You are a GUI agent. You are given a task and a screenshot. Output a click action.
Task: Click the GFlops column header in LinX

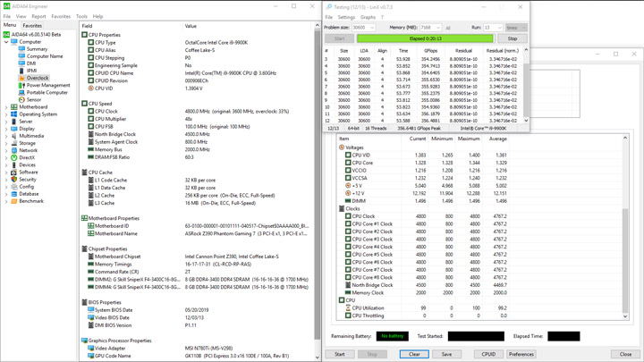coord(430,51)
